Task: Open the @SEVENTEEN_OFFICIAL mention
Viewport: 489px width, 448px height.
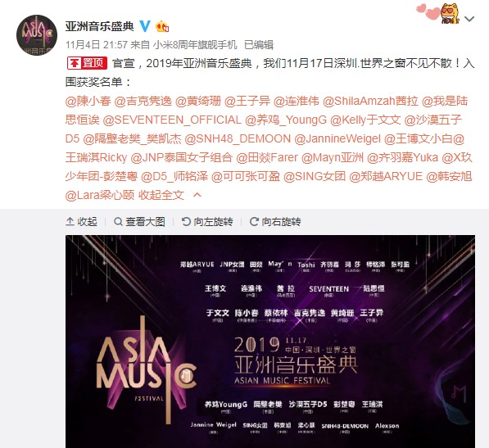Action: (x=172, y=120)
